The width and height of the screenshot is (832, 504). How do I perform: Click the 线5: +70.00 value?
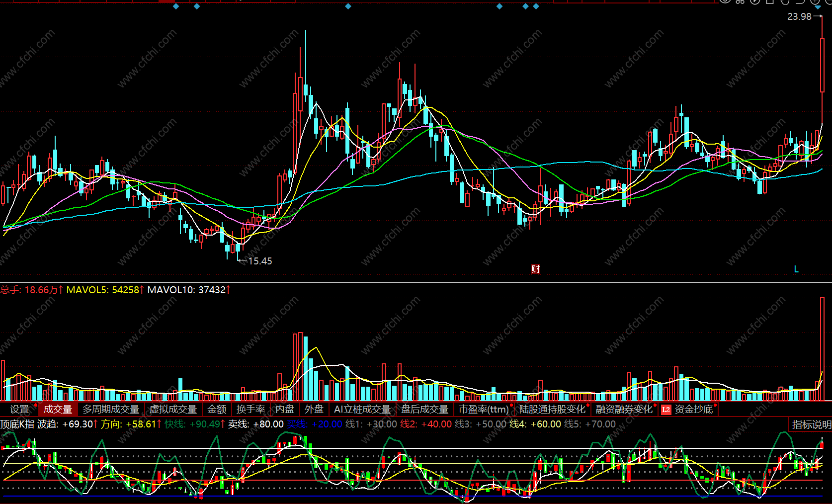coord(590,424)
